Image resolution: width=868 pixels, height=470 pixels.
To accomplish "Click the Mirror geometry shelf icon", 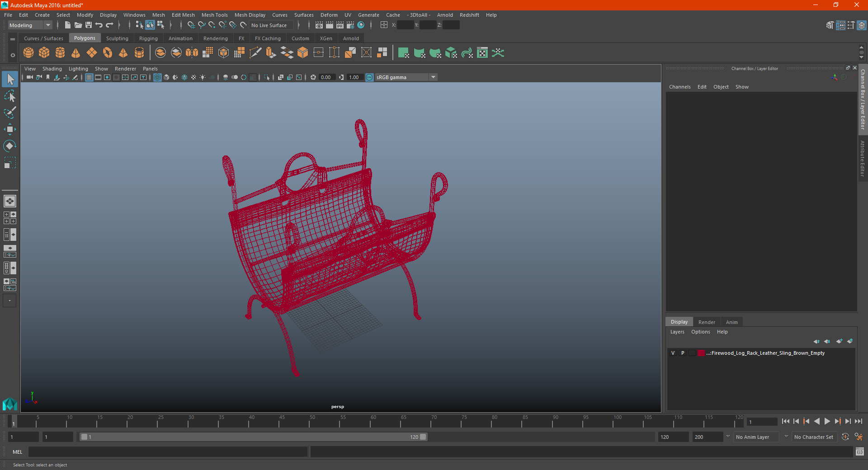I will coord(192,53).
